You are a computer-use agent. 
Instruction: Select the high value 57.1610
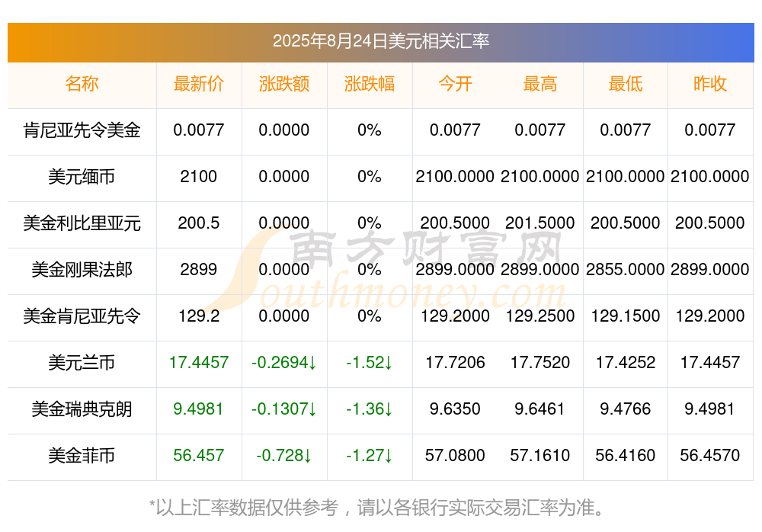(540, 456)
